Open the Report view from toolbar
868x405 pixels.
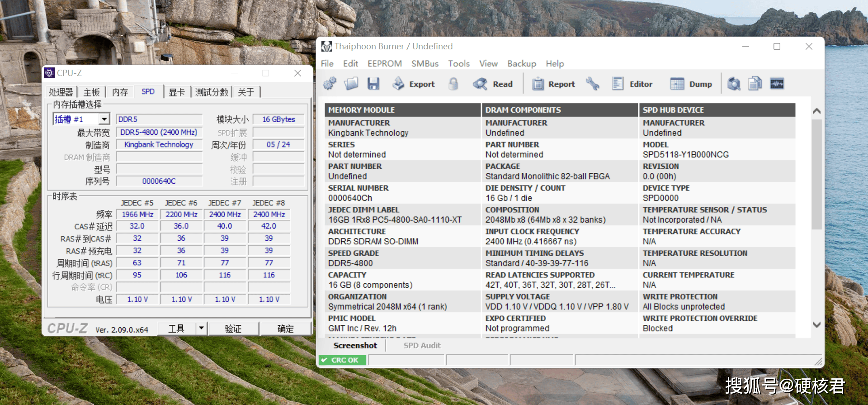[x=553, y=84]
